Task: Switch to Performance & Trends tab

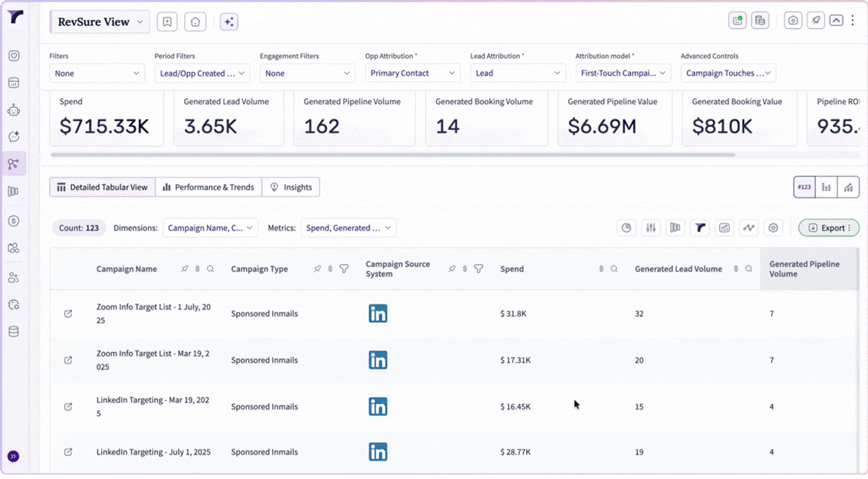Action: point(208,187)
